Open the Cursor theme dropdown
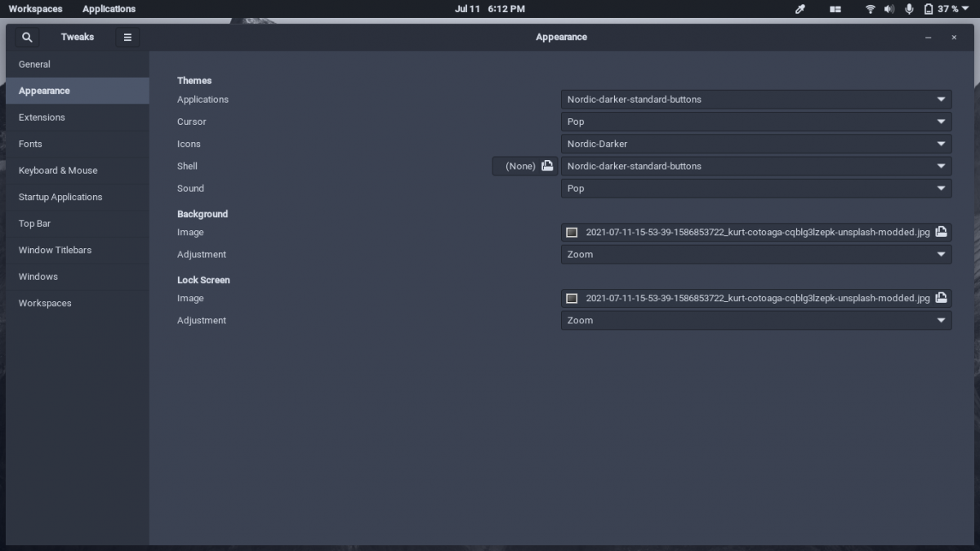Screen dimensions: 980x551 (755, 121)
